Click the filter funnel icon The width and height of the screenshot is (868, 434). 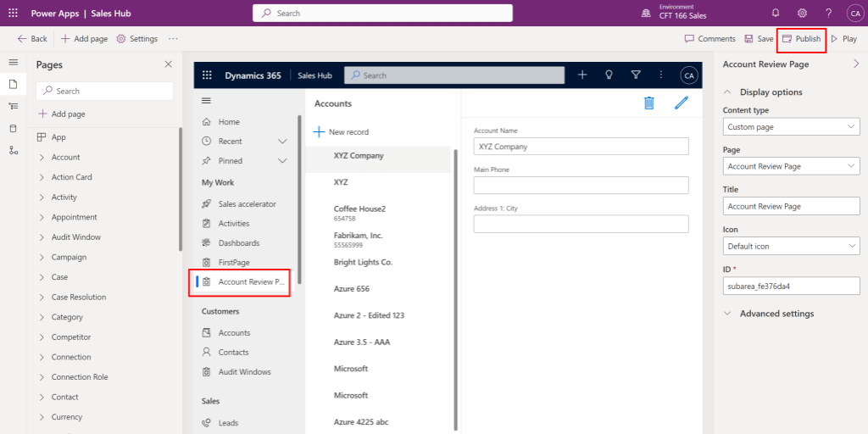coord(636,75)
